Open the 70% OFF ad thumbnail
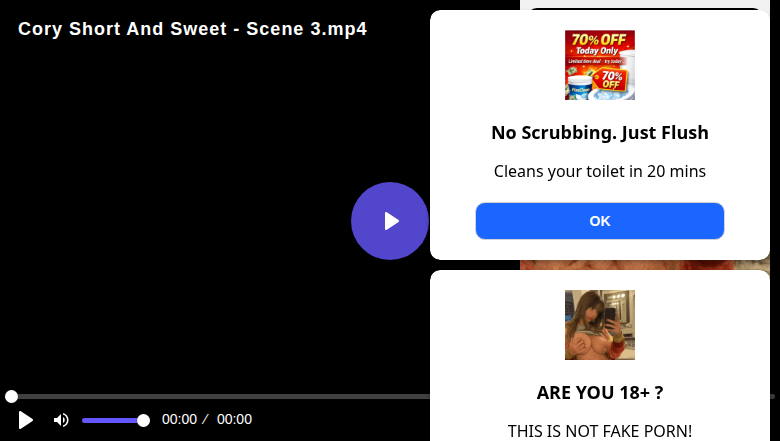780x441 pixels. point(599,65)
